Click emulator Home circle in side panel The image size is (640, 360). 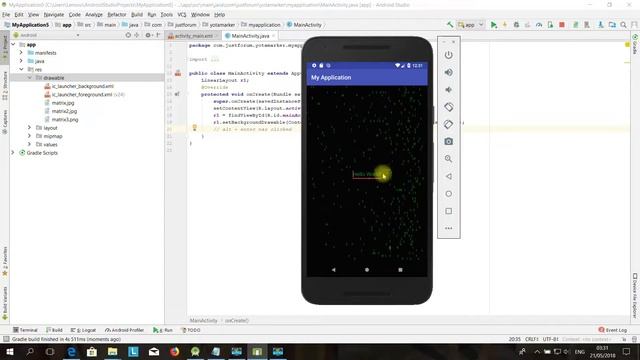449,193
